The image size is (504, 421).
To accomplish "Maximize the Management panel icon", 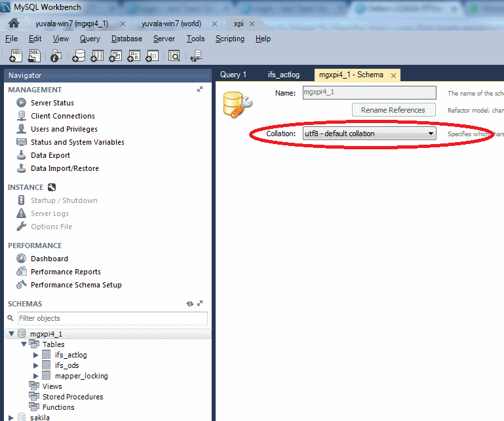I will [200, 89].
